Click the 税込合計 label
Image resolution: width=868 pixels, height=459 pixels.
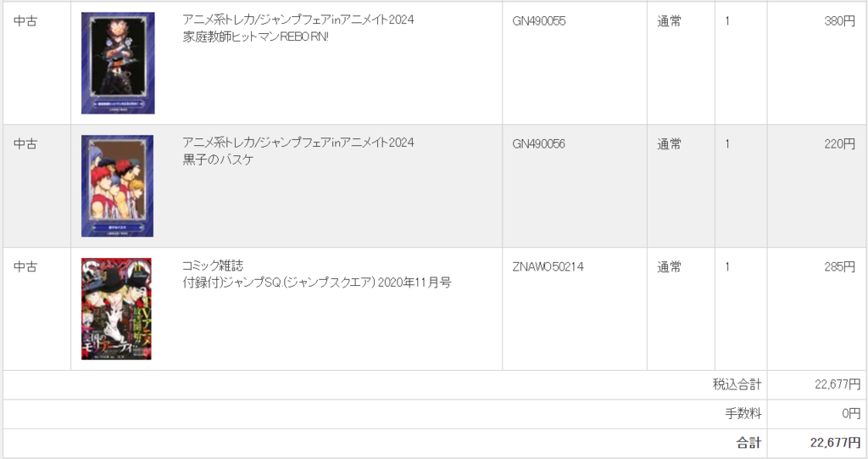[x=737, y=384]
